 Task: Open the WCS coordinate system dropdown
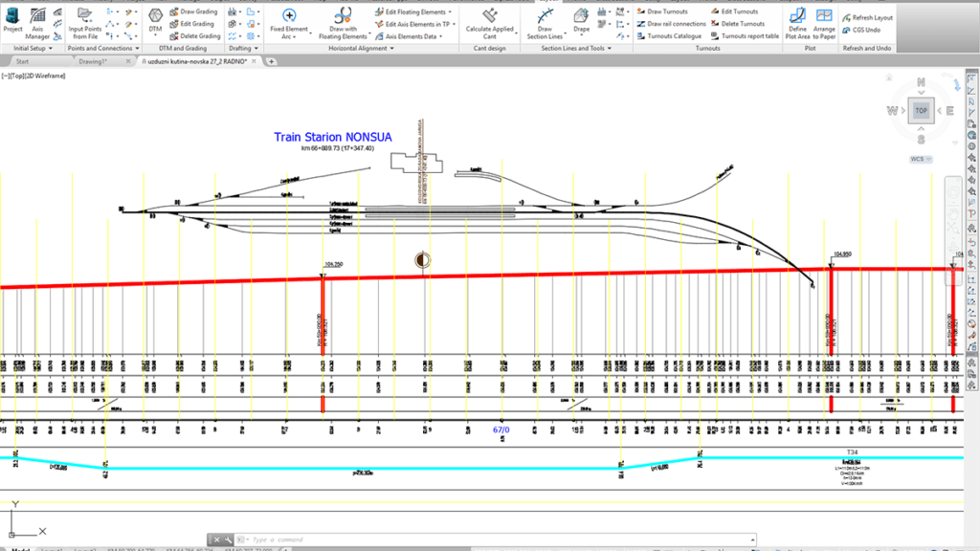(x=920, y=158)
